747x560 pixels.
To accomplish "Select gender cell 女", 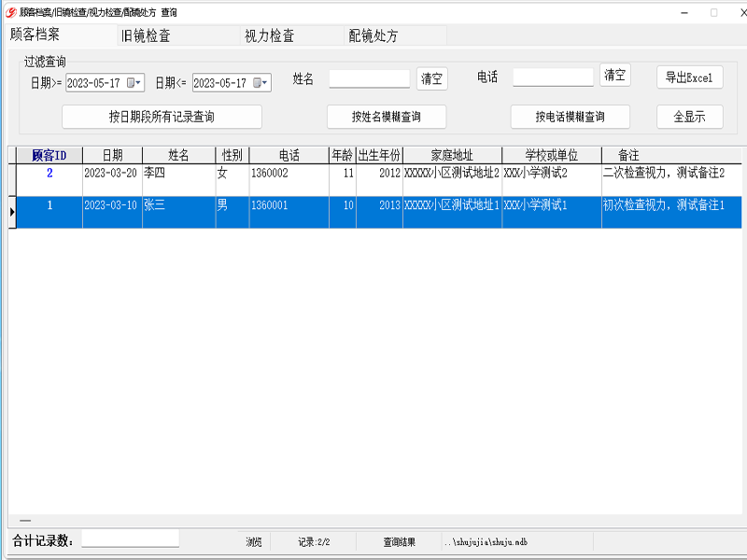I will point(232,179).
